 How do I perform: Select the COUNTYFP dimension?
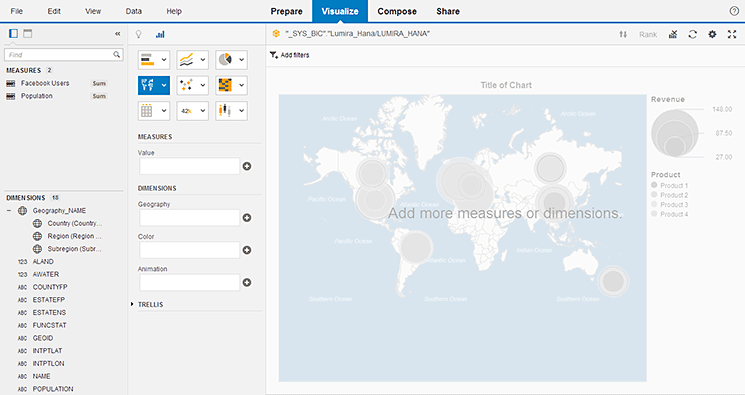(50, 287)
